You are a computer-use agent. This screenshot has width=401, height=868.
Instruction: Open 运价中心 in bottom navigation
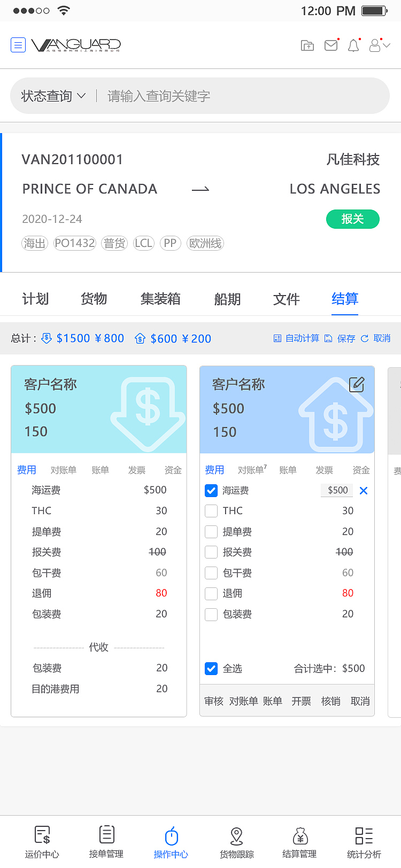pos(42,842)
